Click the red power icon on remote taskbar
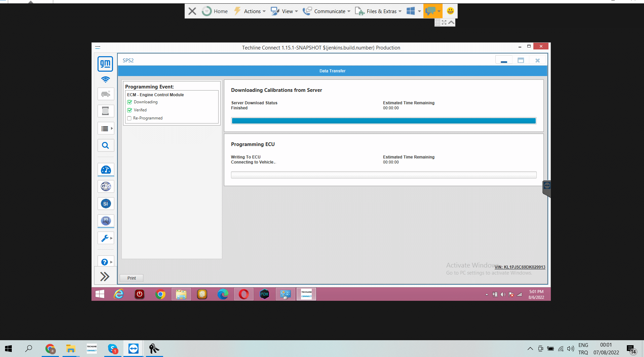Image resolution: width=644 pixels, height=357 pixels. point(140,294)
